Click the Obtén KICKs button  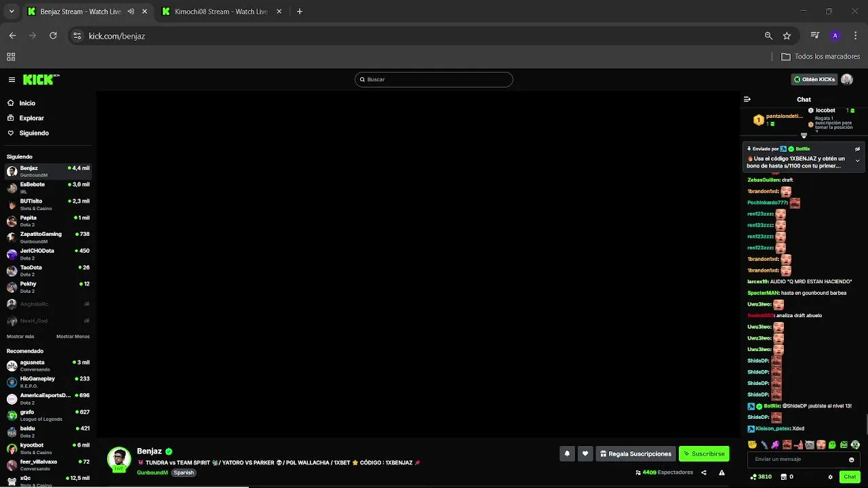tap(814, 79)
